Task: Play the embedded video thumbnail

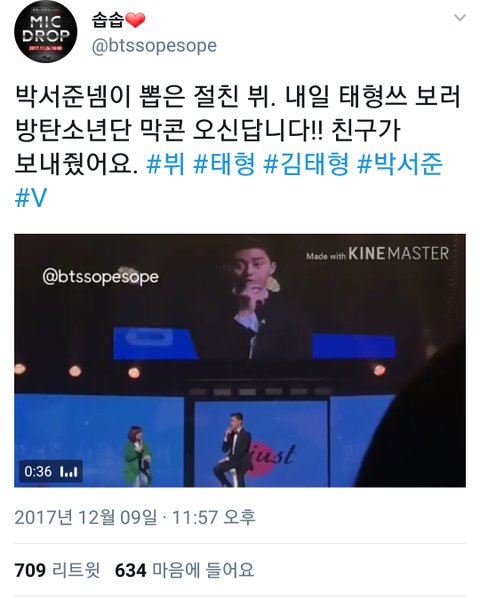Action: [240, 361]
